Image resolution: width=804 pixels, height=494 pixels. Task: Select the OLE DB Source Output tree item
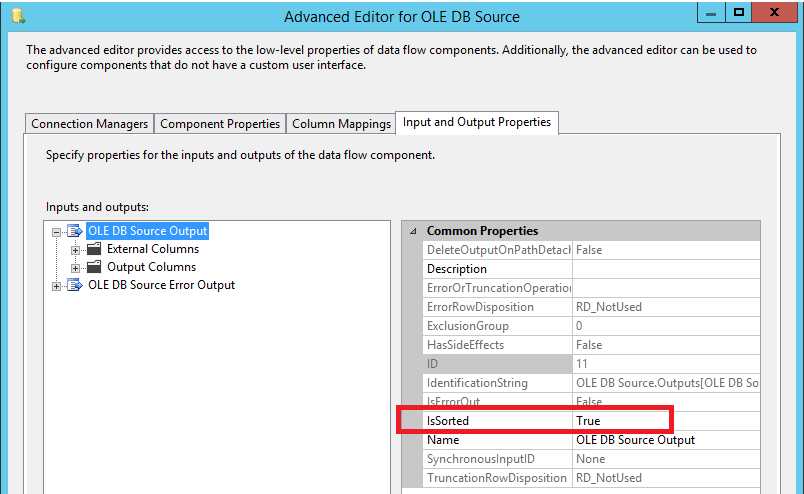click(x=148, y=231)
